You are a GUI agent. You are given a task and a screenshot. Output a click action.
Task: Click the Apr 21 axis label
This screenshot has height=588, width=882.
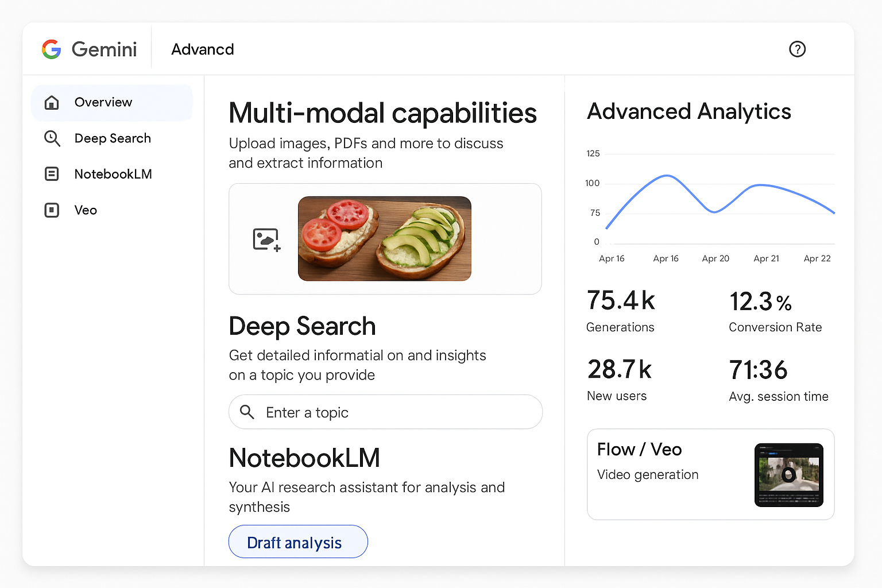[x=766, y=259]
